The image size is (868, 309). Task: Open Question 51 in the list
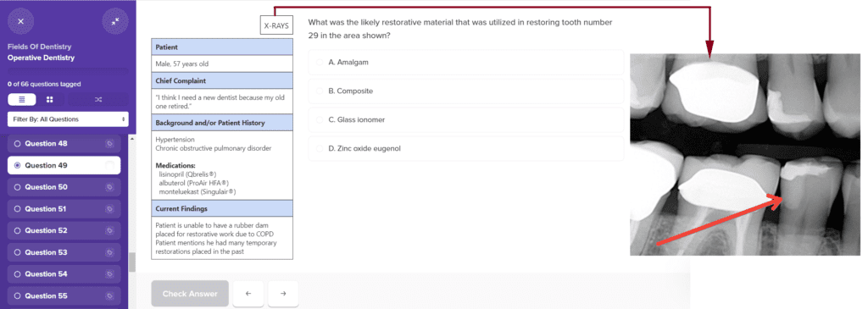pos(64,209)
